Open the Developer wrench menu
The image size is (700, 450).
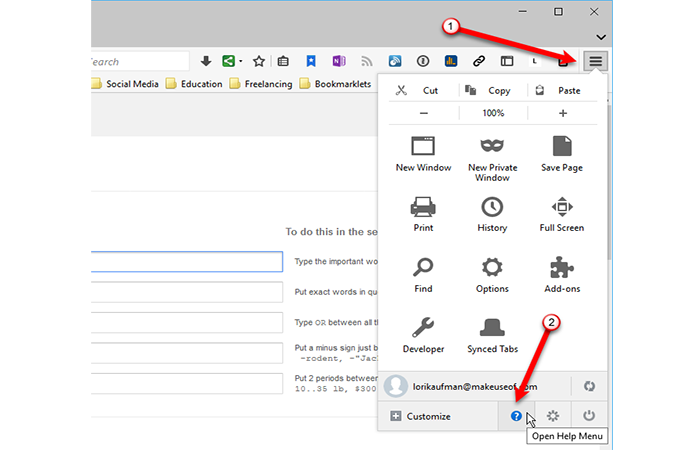[x=423, y=335]
